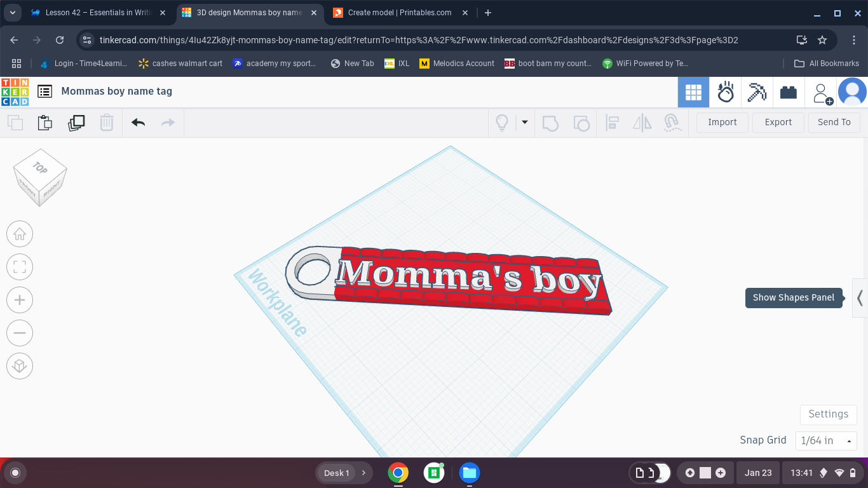Open the Chrome three-dot menu
The height and width of the screenshot is (488, 868).
tap(854, 40)
